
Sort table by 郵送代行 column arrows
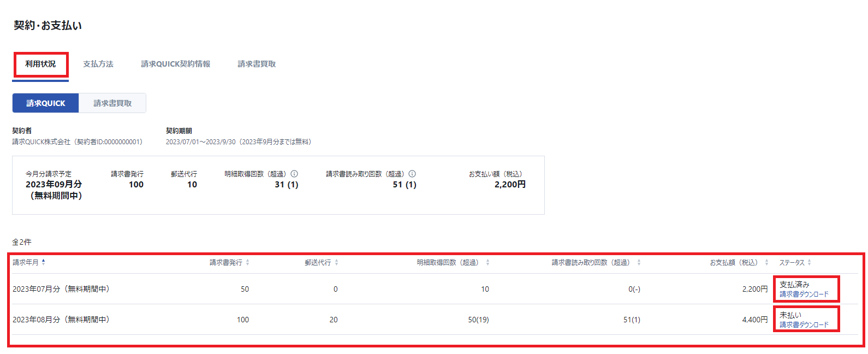coord(336,263)
